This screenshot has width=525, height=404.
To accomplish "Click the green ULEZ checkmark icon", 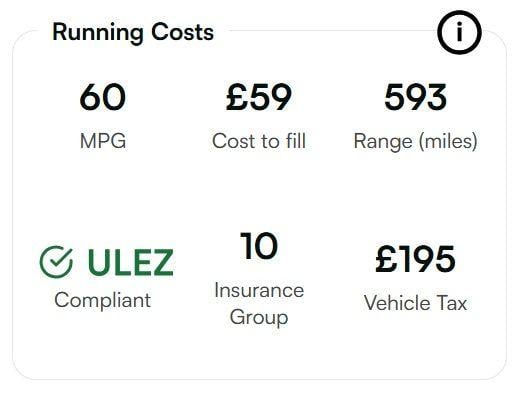I will (x=56, y=262).
